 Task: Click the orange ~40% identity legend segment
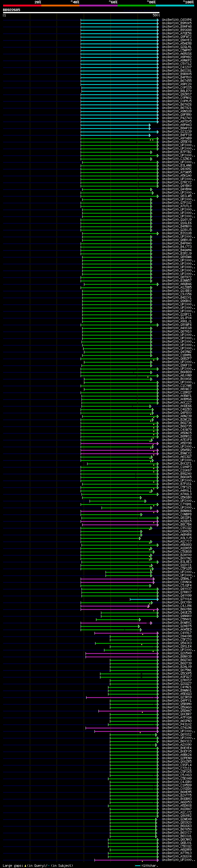pyautogui.click(x=60, y=6)
